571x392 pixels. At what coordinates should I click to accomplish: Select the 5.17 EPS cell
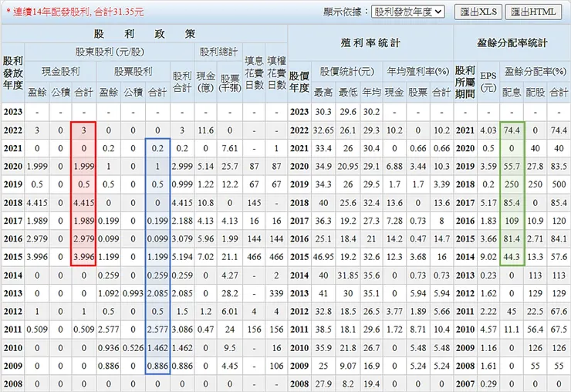pos(488,202)
